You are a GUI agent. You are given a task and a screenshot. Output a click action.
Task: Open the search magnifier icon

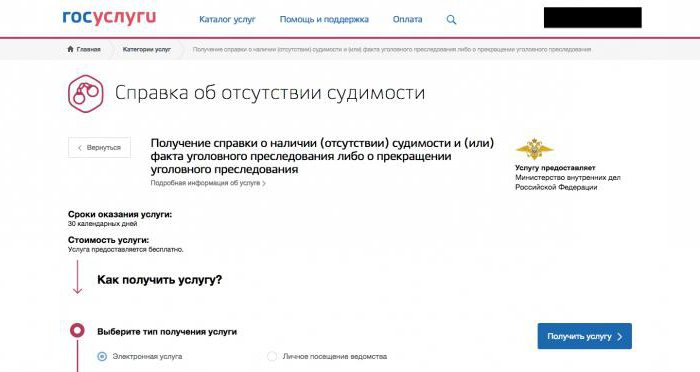click(x=451, y=20)
